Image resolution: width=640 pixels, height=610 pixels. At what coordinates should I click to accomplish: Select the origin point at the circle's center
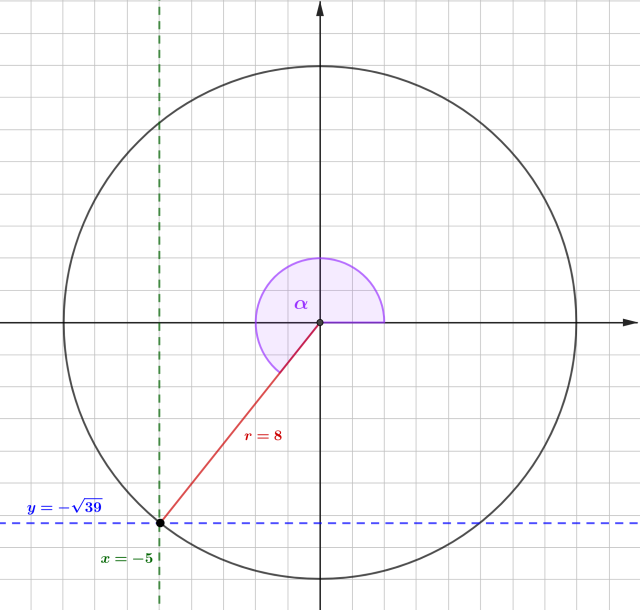320,322
